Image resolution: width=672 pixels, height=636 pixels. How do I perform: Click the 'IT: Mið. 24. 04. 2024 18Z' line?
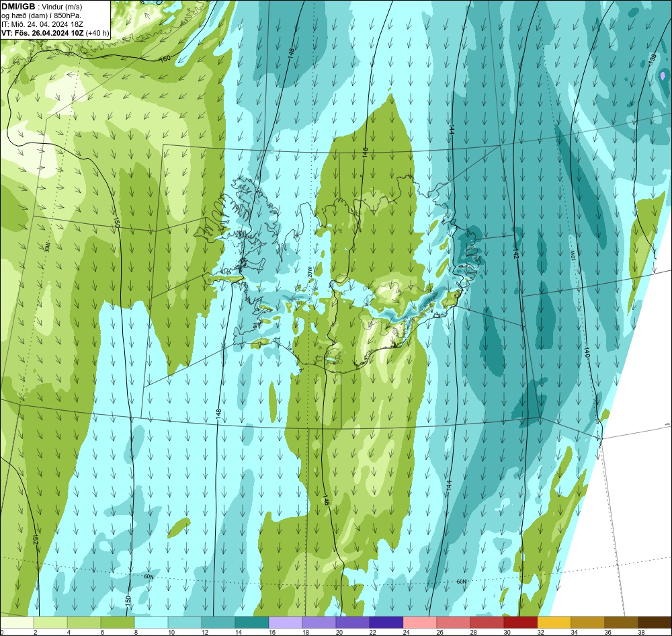(x=42, y=24)
